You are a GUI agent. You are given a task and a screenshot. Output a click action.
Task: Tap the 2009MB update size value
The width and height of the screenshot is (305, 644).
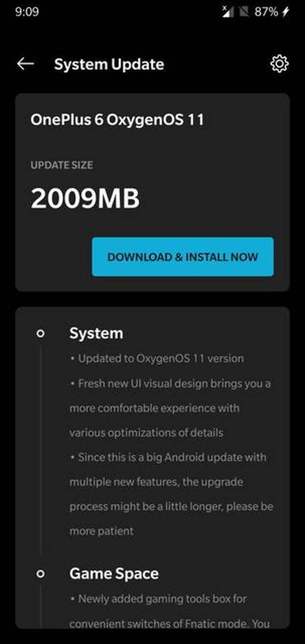point(85,199)
